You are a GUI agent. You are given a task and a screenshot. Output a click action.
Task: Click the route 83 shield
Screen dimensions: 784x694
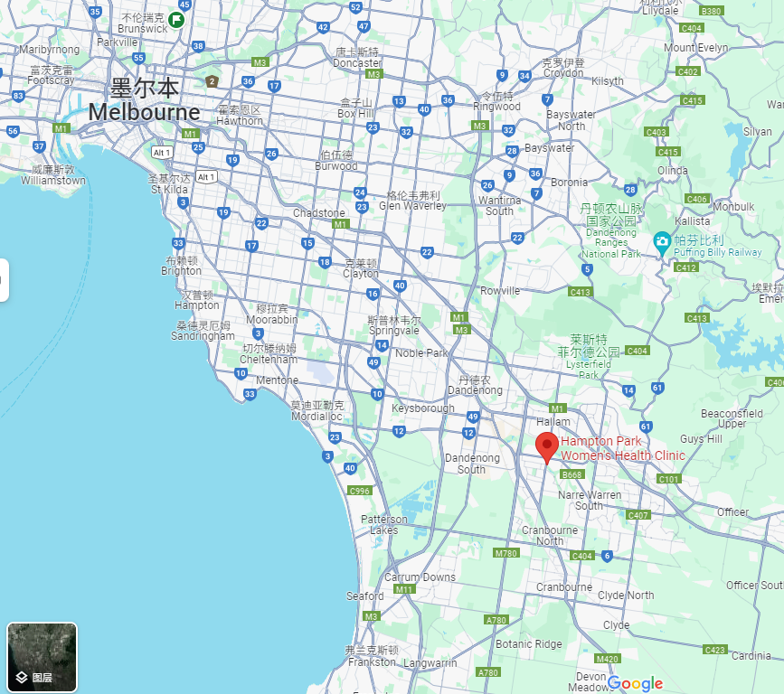pyautogui.click(x=18, y=96)
